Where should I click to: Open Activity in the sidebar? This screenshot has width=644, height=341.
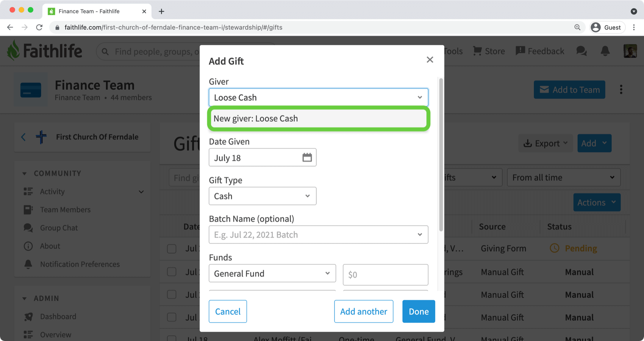click(52, 191)
